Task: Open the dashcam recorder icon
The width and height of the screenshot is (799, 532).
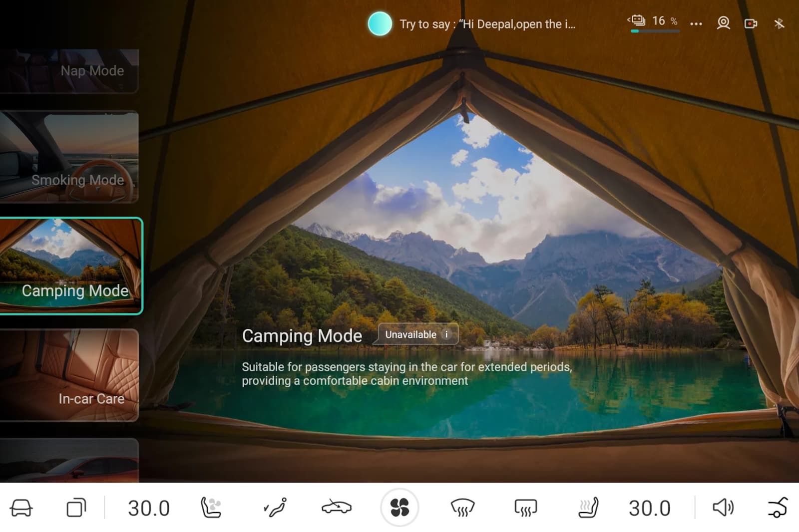Action: [x=751, y=23]
